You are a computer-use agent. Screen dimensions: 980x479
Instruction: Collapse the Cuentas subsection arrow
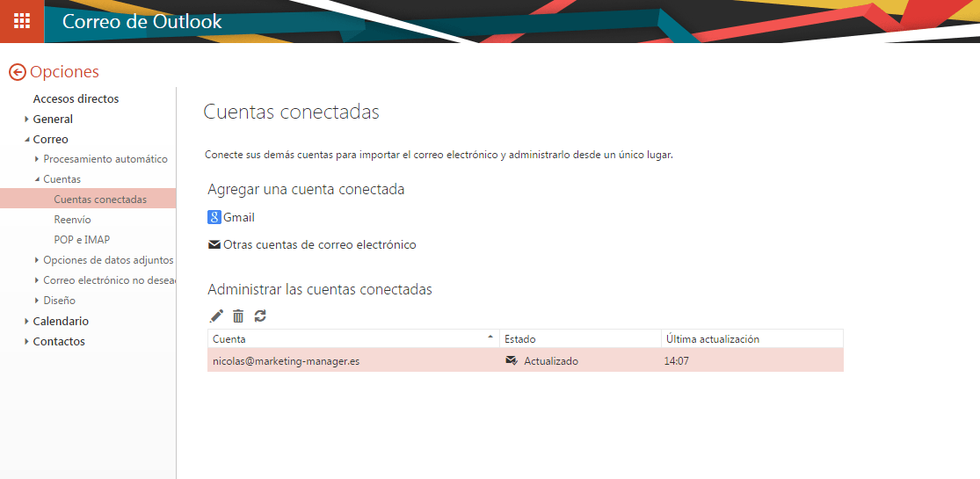pyautogui.click(x=37, y=179)
